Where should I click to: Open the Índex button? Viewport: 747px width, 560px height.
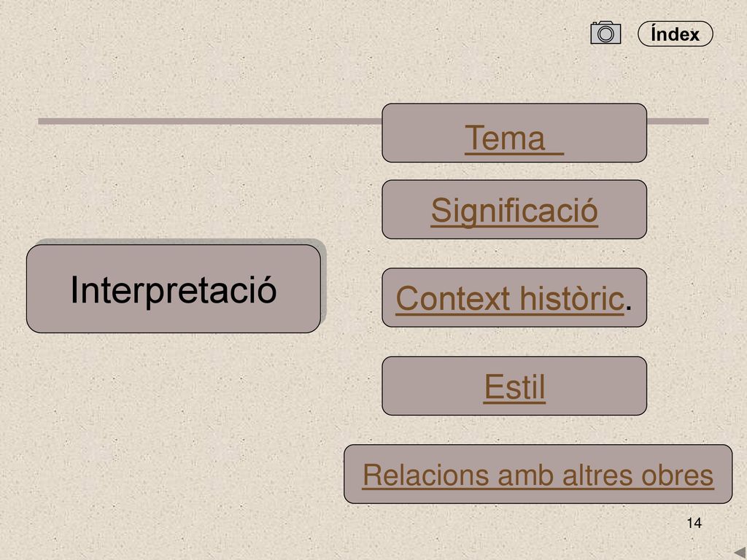[675, 34]
